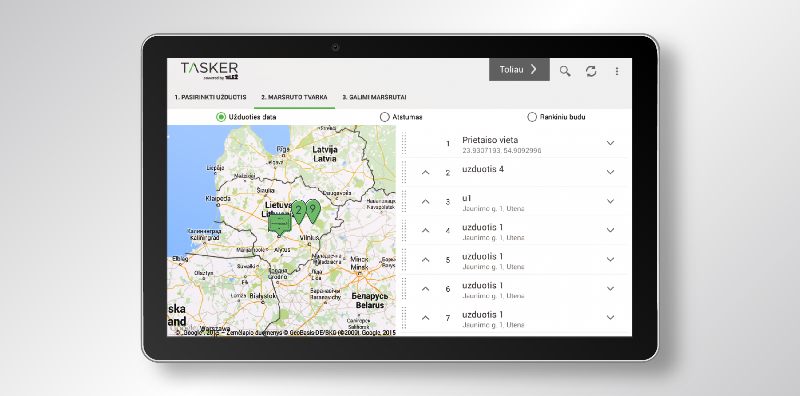Open search with the magnifier icon
Screen dimensions: 800x396
pyautogui.click(x=565, y=71)
